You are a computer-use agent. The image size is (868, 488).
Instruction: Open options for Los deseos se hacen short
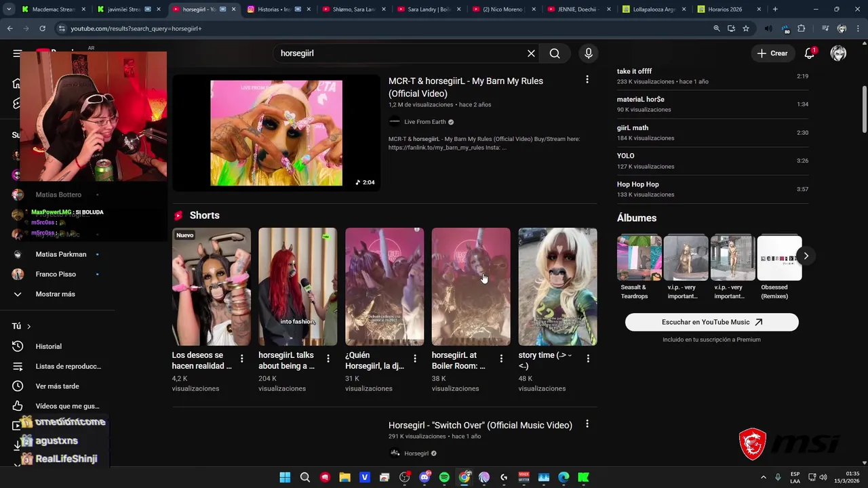pos(241,359)
